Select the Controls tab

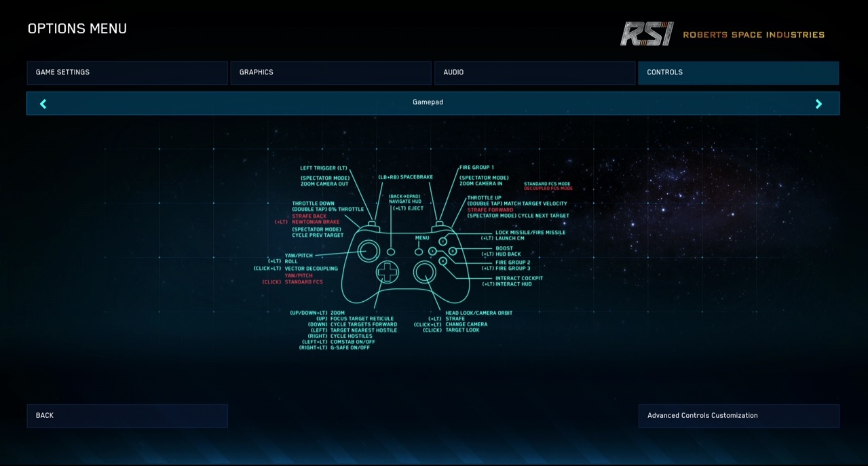(738, 73)
